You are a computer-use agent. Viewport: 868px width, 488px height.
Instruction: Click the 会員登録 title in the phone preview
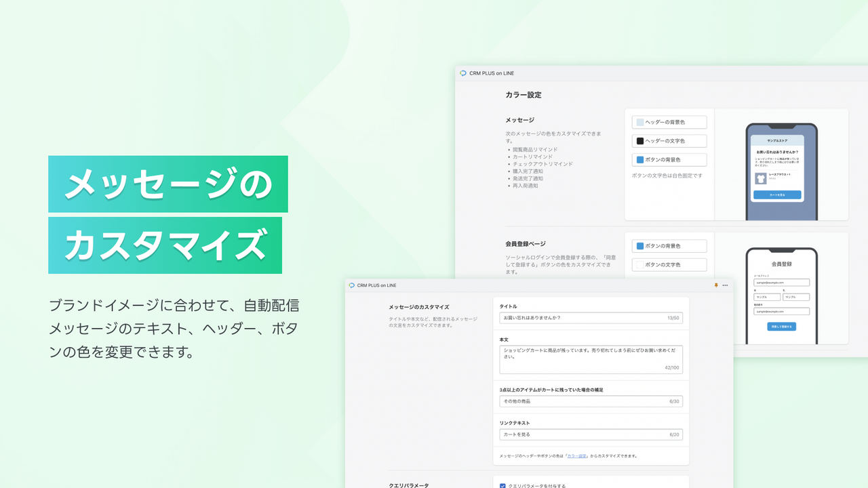[782, 264]
